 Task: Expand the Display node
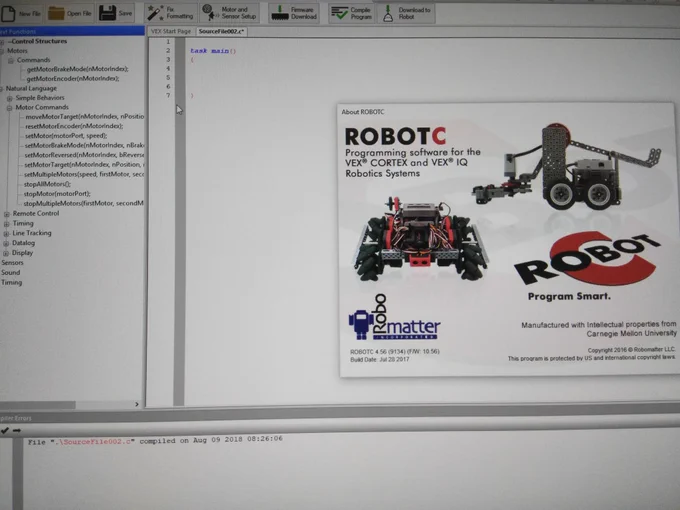pos(6,253)
